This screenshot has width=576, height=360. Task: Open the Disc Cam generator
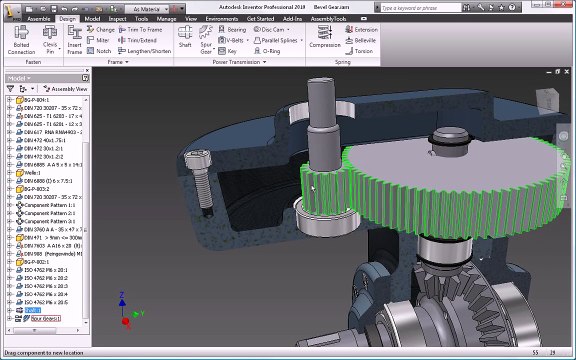pos(269,29)
